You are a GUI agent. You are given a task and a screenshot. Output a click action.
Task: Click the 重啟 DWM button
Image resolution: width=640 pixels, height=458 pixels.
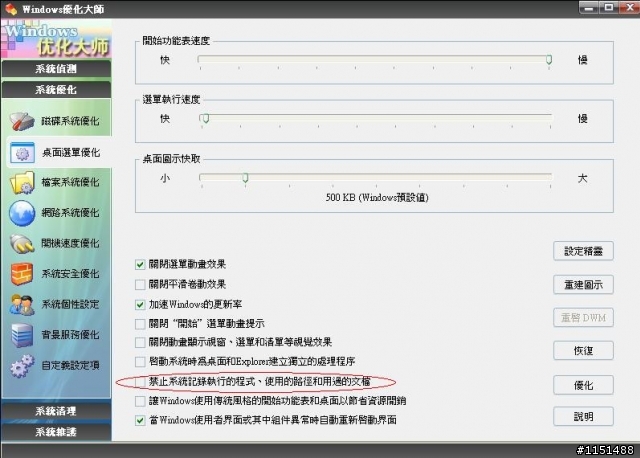coord(583,318)
